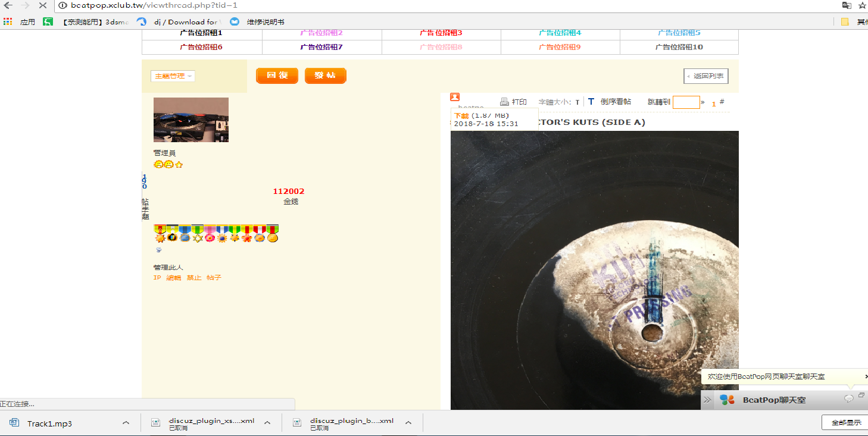Screen dimensions: 868x436
Task: Expand options for Track1.mp3 download
Action: coord(126,423)
